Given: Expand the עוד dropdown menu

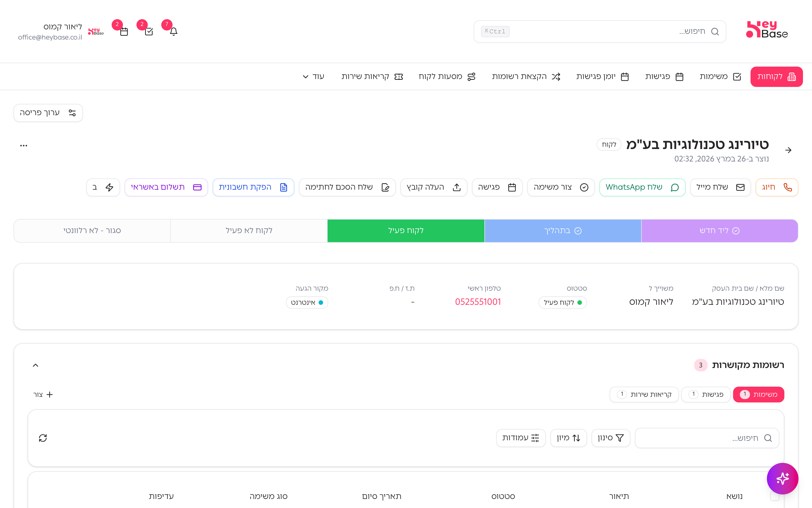Looking at the screenshot, I should pos(314,76).
